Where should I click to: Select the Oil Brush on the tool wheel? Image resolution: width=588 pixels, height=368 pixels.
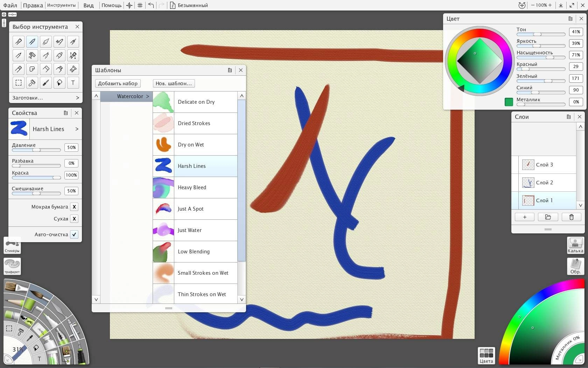click(x=16, y=286)
